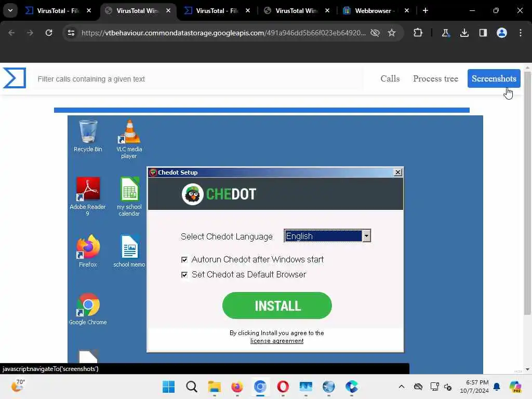The image size is (532, 399).
Task: Switch to the Calls view
Action: [x=390, y=79]
